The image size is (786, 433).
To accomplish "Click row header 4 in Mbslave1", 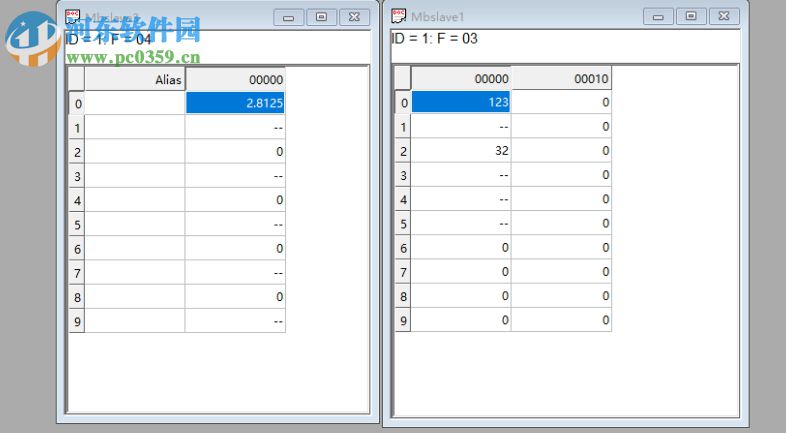I will [403, 199].
